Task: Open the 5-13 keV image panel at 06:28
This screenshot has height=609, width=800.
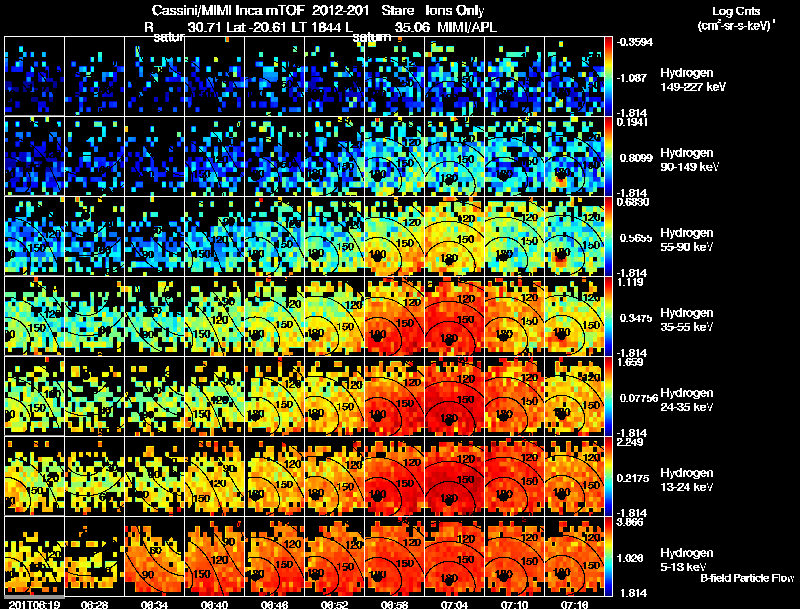Action: [x=94, y=556]
